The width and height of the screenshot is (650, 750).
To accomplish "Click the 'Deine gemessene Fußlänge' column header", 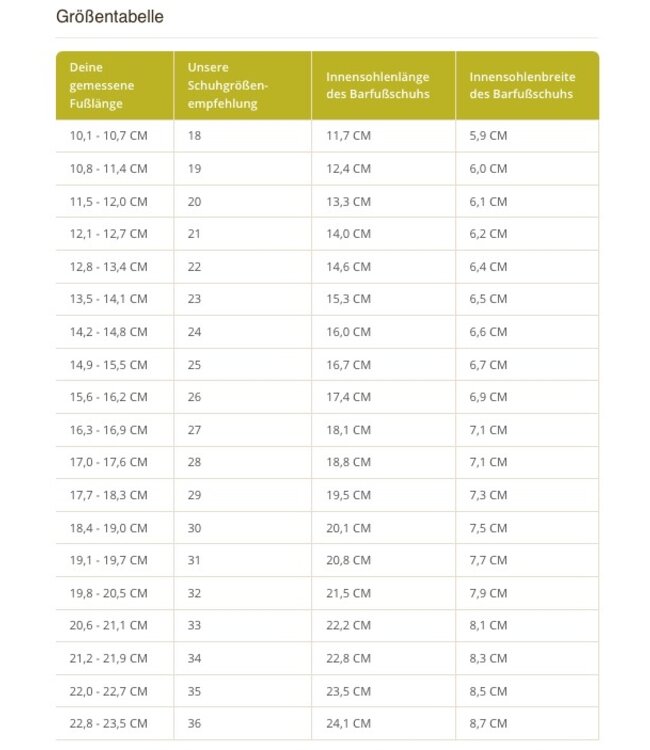I will (102, 85).
